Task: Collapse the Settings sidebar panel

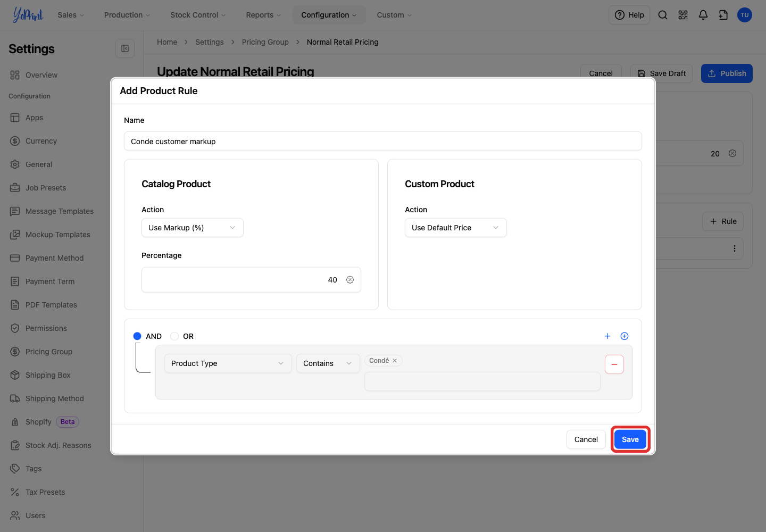Action: (x=125, y=48)
